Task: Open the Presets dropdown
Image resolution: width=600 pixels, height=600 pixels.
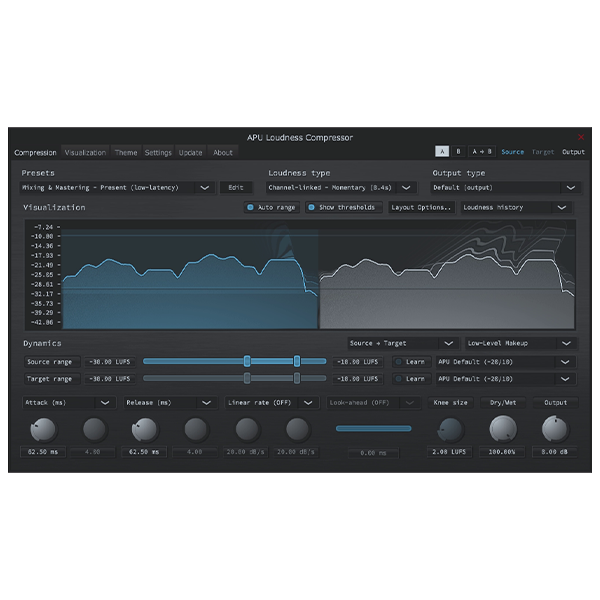Action: (117, 188)
